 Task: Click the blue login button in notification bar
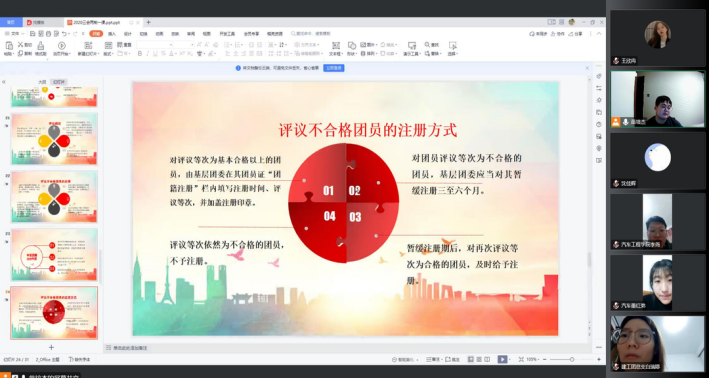click(334, 68)
